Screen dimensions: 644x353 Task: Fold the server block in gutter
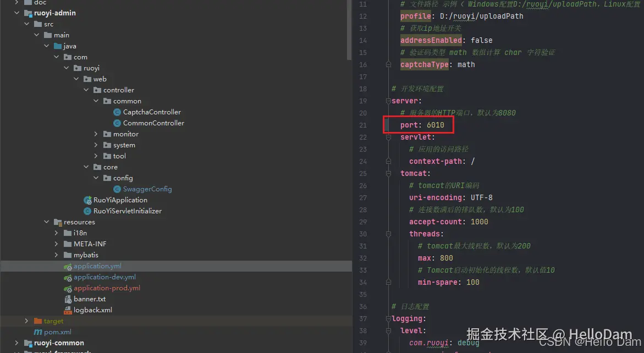[x=388, y=101]
